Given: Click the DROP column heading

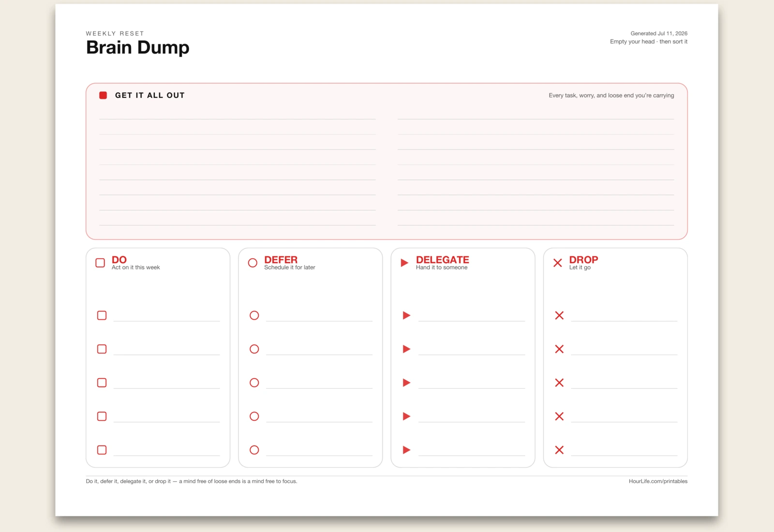Looking at the screenshot, I should coord(583,259).
